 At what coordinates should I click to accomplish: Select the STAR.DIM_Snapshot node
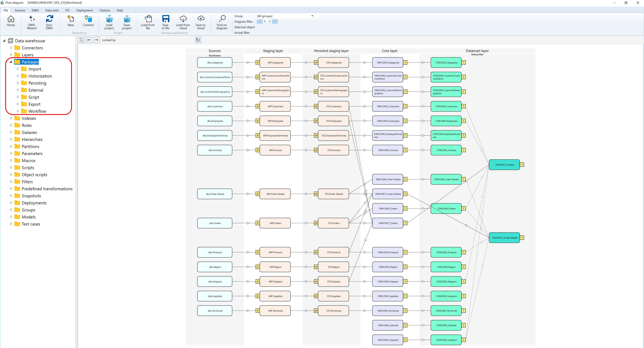pos(446,340)
